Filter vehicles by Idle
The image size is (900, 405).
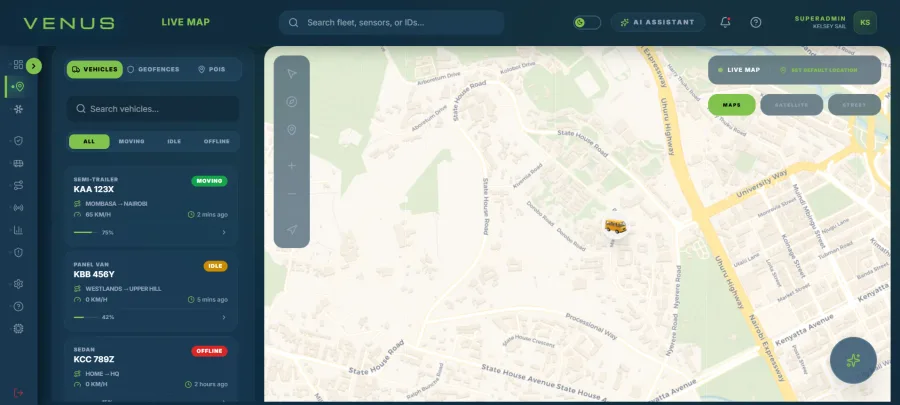(x=174, y=141)
